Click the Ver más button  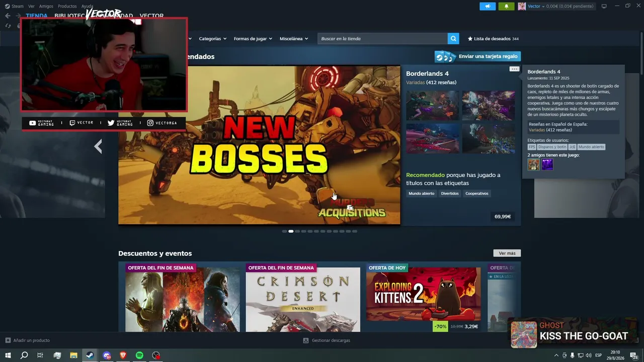pos(507,253)
